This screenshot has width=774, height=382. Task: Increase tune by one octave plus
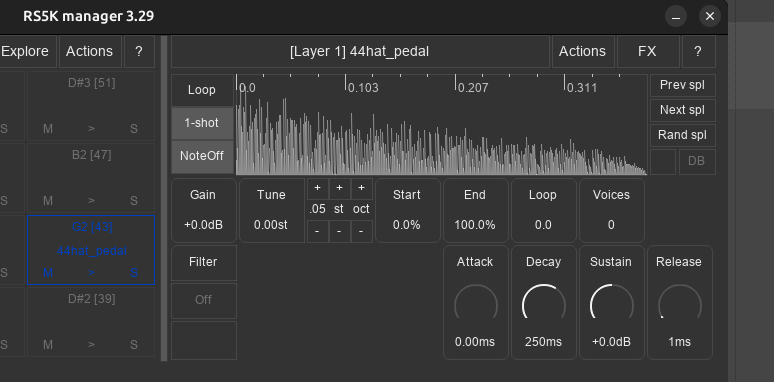coord(361,189)
